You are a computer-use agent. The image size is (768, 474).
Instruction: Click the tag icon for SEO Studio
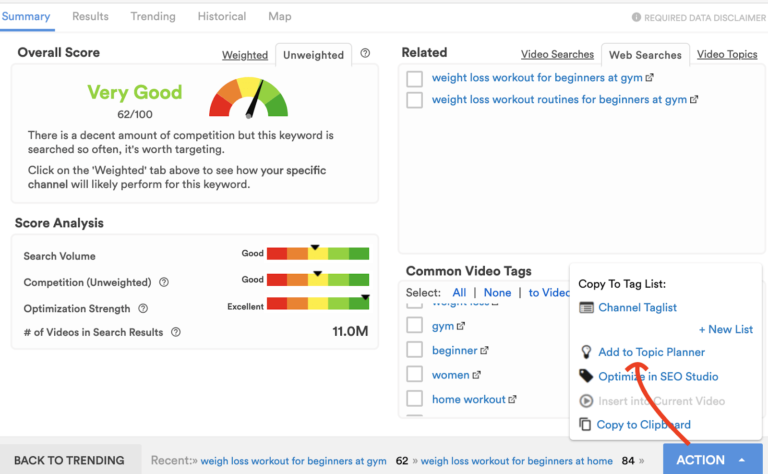point(587,376)
